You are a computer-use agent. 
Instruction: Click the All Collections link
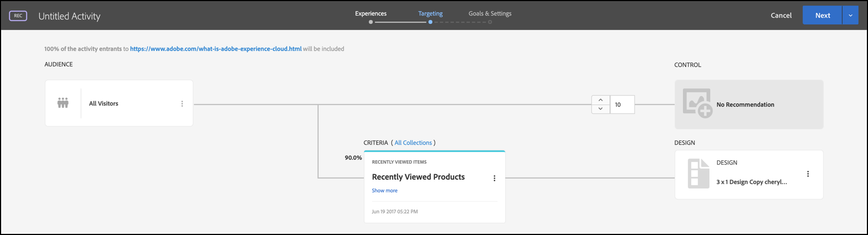[413, 143]
